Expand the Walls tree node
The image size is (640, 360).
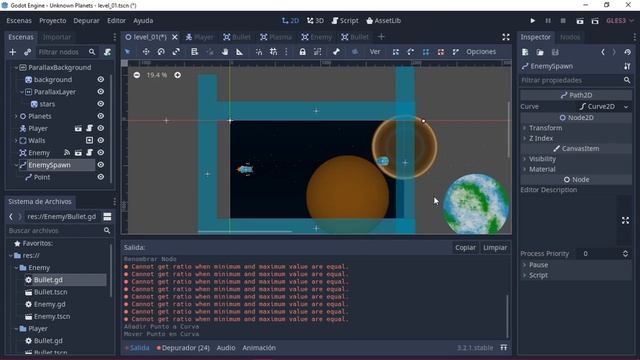point(16,140)
